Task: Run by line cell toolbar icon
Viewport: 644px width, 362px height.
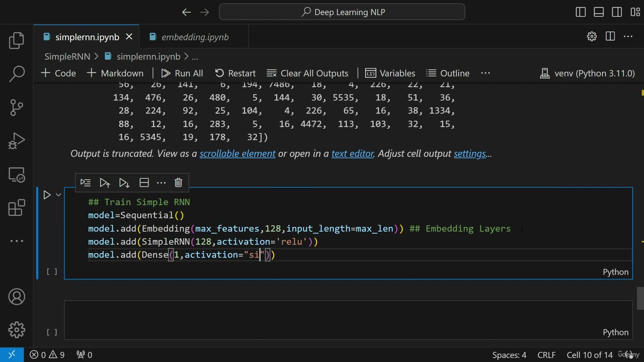Action: tap(86, 183)
